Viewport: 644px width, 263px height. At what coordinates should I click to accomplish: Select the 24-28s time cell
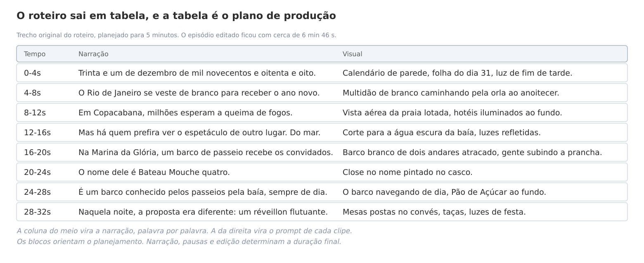(37, 192)
